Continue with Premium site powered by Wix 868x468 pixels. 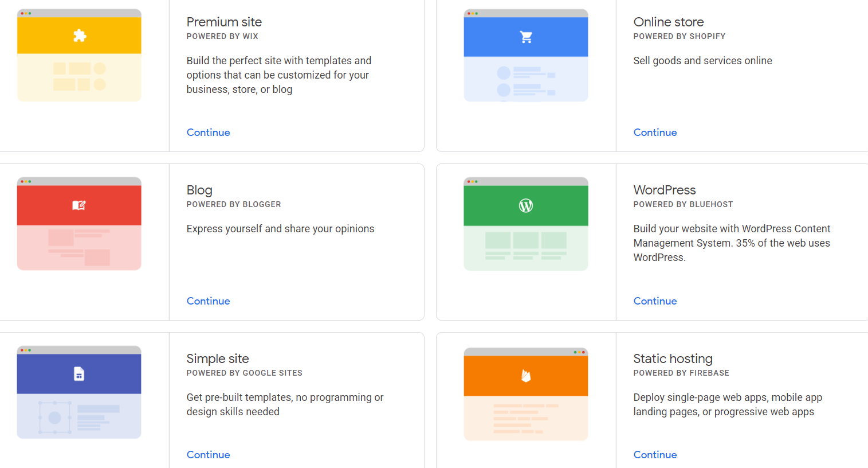pos(209,132)
